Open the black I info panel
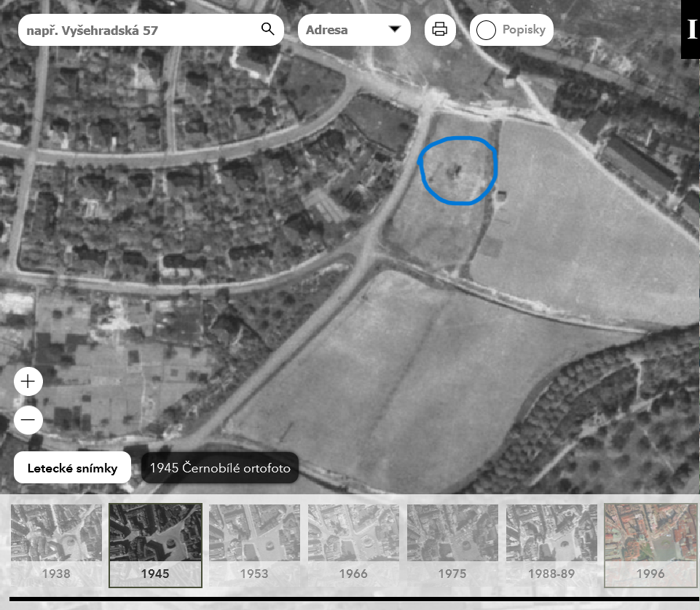This screenshot has height=610, width=700. pyautogui.click(x=691, y=29)
